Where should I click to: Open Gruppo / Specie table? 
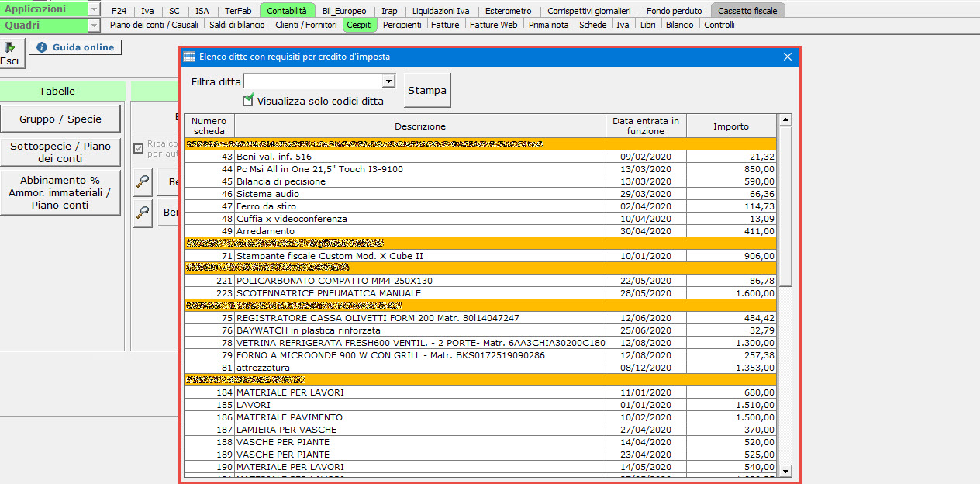pyautogui.click(x=60, y=119)
